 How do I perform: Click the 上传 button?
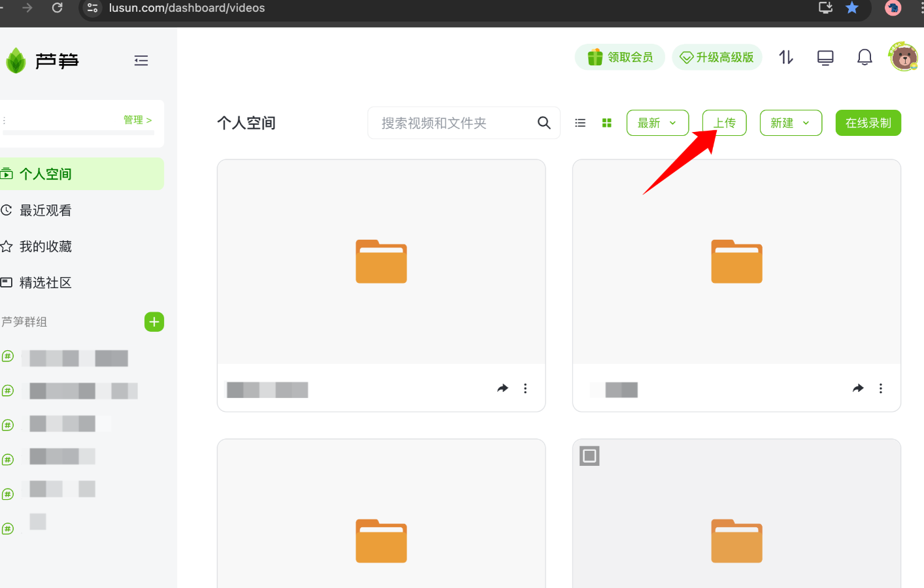coord(724,123)
